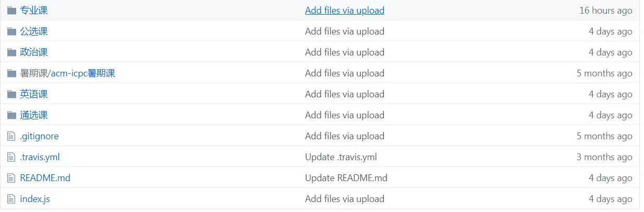Screen dimensions: 644x212
Task: Open the README.md file
Action: point(45,178)
